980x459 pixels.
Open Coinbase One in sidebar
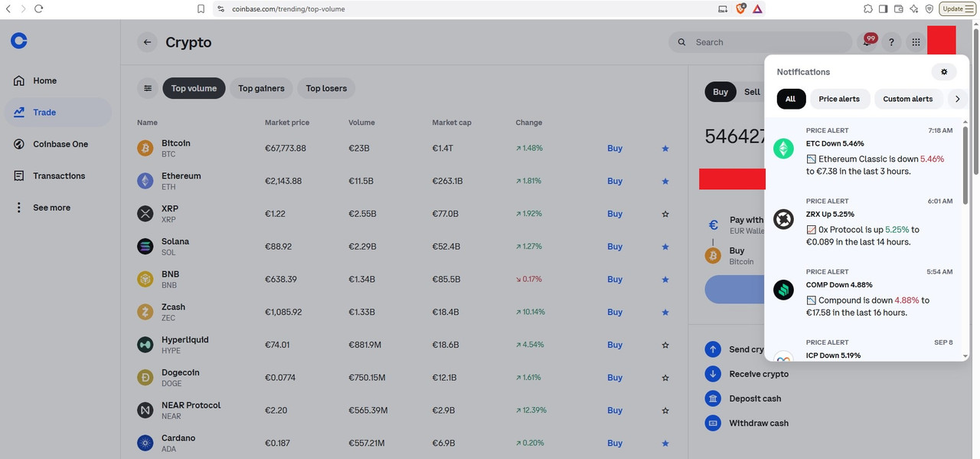[x=57, y=144]
